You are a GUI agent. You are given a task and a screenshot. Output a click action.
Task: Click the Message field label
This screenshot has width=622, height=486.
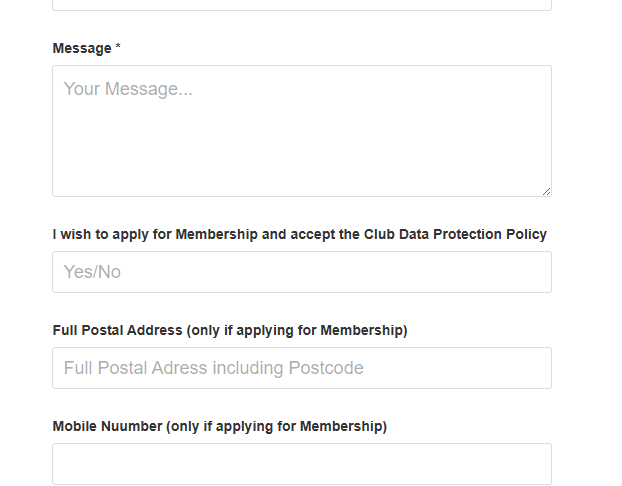[x=82, y=48]
